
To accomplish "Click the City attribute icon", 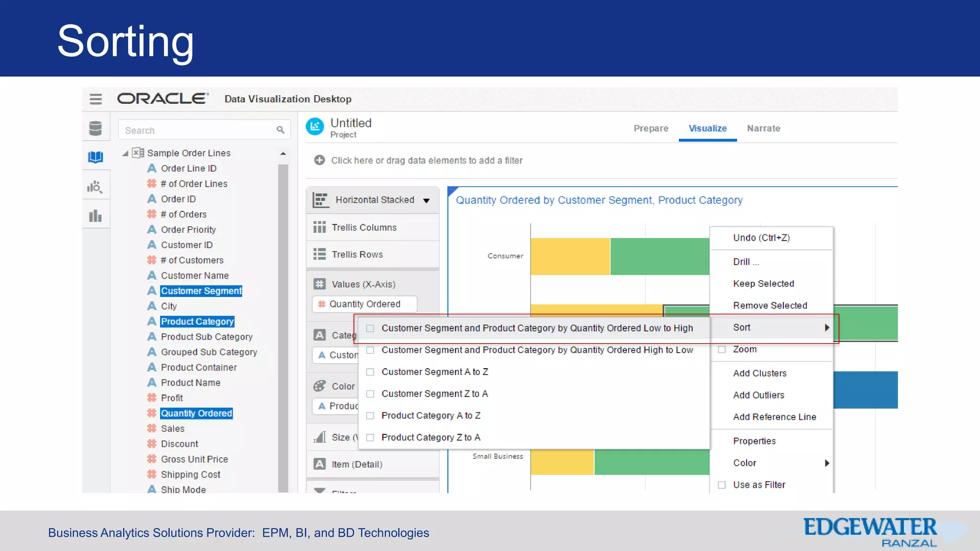I will [152, 306].
